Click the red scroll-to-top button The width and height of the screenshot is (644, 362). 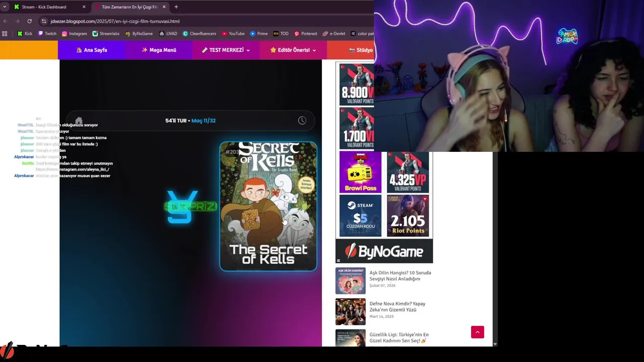(x=477, y=332)
